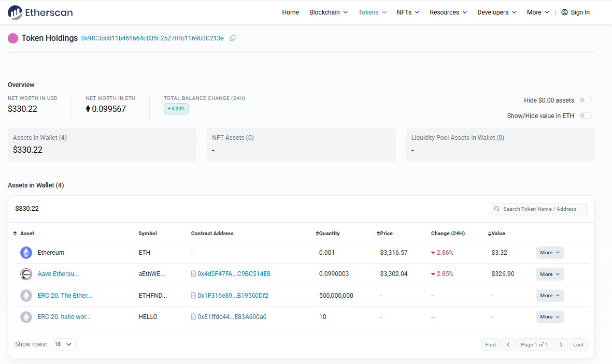612x364 pixels.
Task: Click the Aave Ethereum WETH token icon
Action: click(26, 274)
